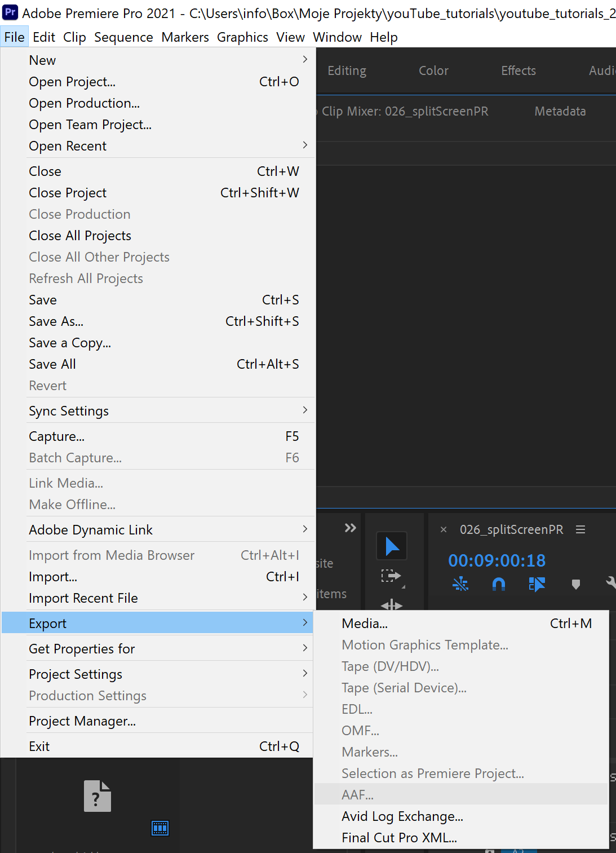Screen dimensions: 616x853
Task: Click the Add Marker icon in the sequence panel
Action: [x=575, y=584]
